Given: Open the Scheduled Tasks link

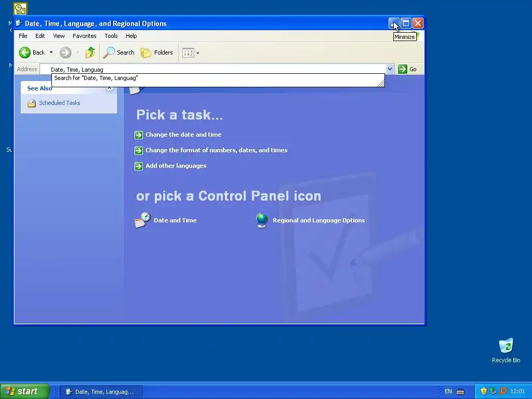Looking at the screenshot, I should coord(60,103).
